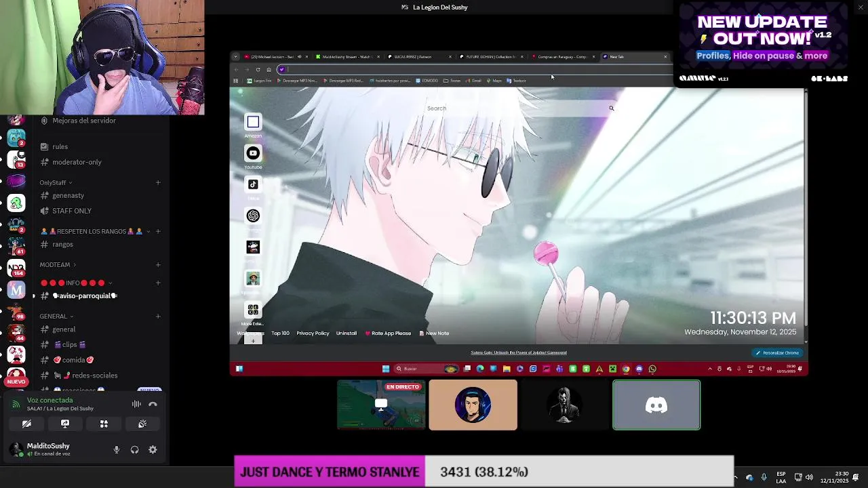Image resolution: width=868 pixels, height=488 pixels.
Task: Switch to Compras en Paraguay tab
Action: click(x=564, y=57)
